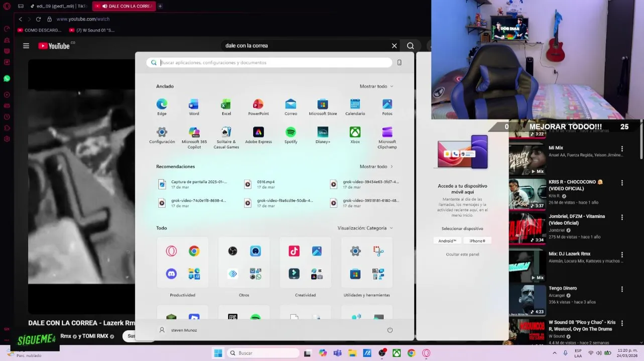Open the Xbox pinned app
Image resolution: width=644 pixels, height=361 pixels.
[x=355, y=135]
